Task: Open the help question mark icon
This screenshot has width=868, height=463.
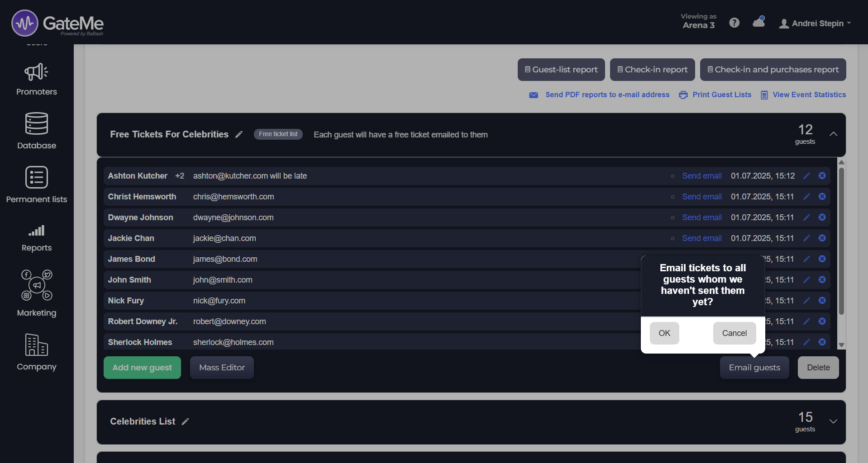Action: pyautogui.click(x=734, y=23)
